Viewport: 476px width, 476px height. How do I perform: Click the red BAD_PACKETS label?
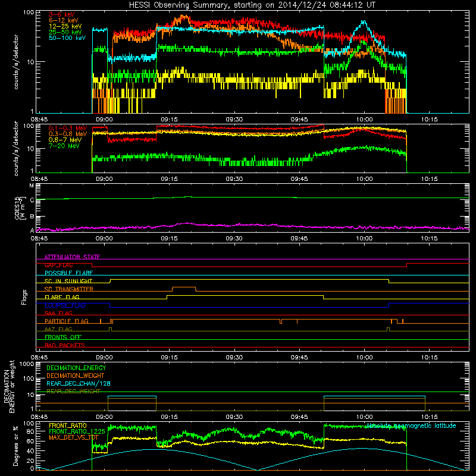(65, 345)
